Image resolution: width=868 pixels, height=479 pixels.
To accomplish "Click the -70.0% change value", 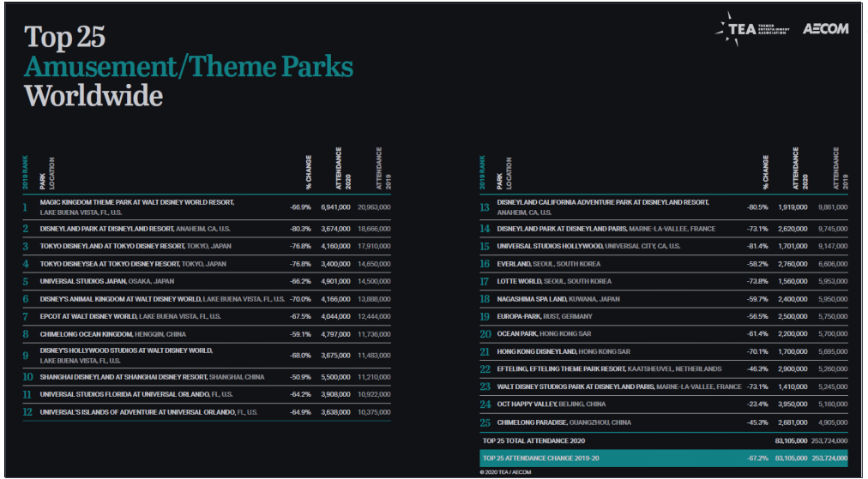I will 300,299.
